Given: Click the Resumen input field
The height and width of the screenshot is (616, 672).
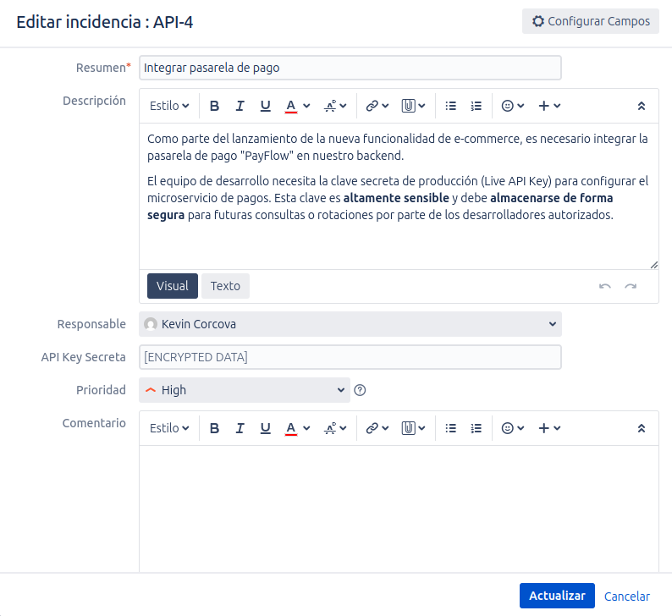Looking at the screenshot, I should tap(350, 68).
